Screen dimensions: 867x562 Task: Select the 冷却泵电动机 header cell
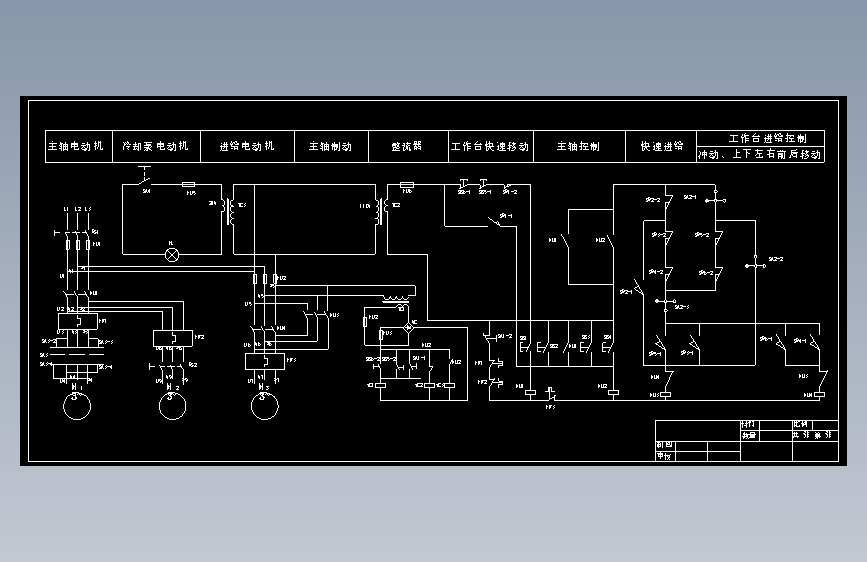click(x=156, y=147)
